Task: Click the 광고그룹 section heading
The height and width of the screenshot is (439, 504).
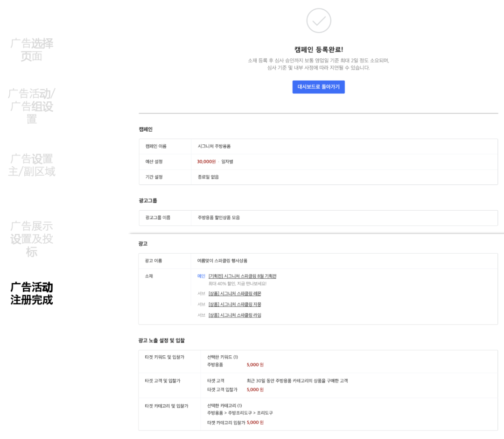Action: tap(148, 201)
